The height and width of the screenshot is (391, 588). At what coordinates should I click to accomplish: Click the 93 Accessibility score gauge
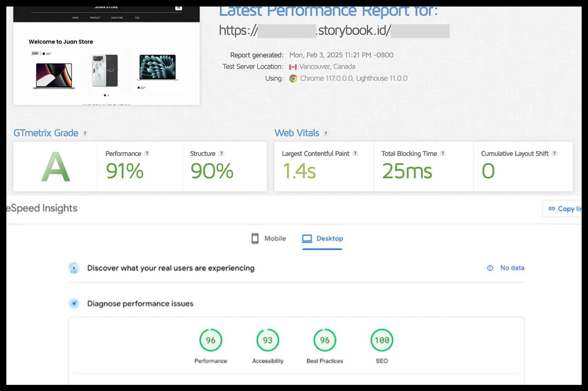point(268,340)
